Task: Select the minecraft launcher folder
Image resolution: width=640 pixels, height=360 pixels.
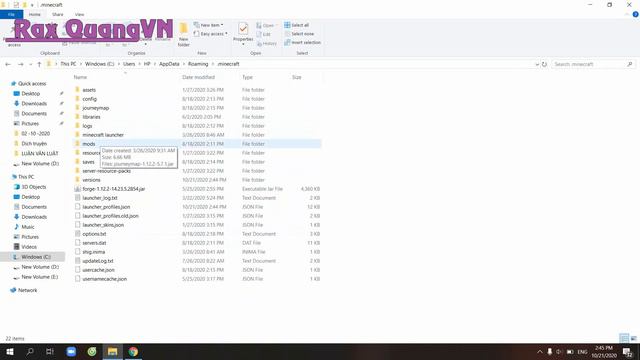Action: coord(103,135)
